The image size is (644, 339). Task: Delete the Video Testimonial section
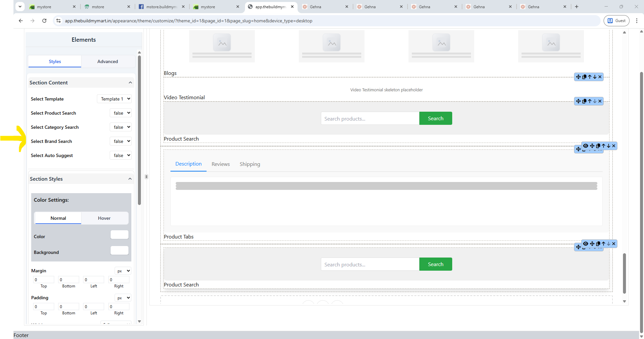pos(600,77)
